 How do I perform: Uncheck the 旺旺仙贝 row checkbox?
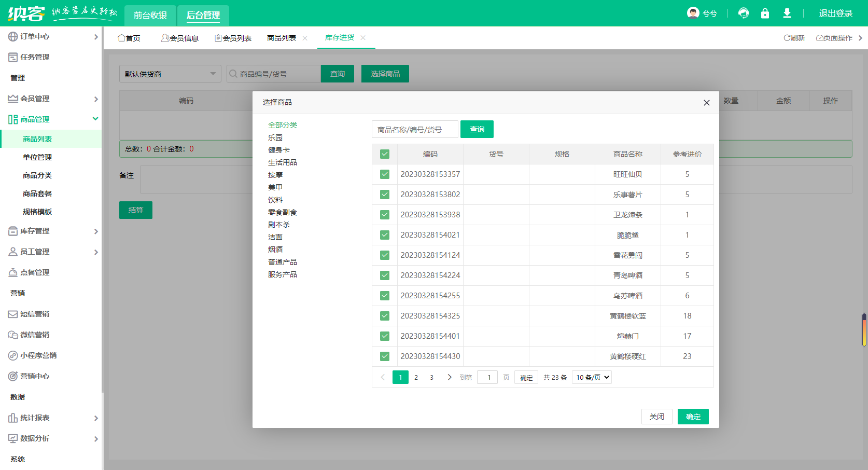385,174
